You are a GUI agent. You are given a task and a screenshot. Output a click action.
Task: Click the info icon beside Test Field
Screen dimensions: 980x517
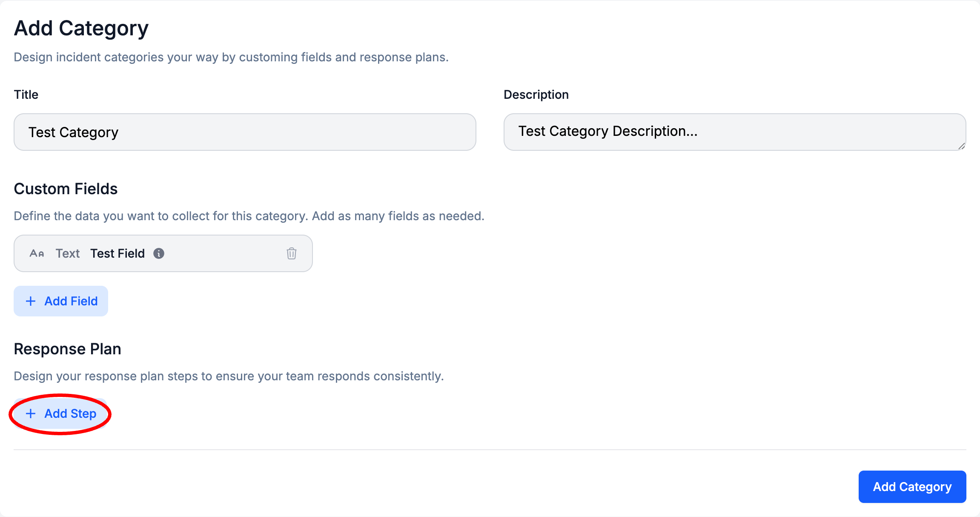[159, 253]
